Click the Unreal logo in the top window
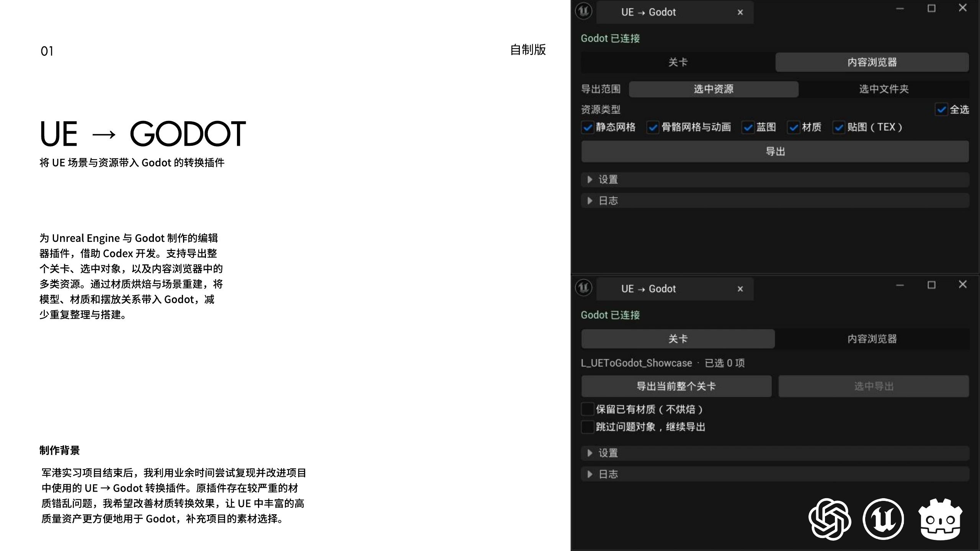 [x=584, y=11]
